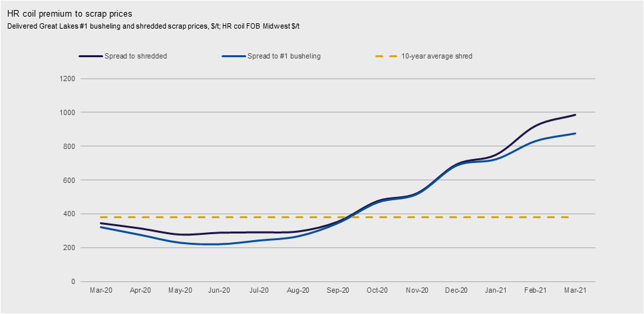Click the Sep-20 x-axis label
644x314 pixels.
pyautogui.click(x=338, y=291)
